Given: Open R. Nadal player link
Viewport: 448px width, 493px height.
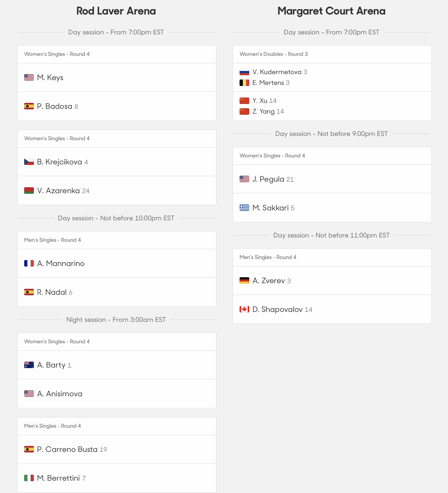Looking at the screenshot, I should pyautogui.click(x=52, y=292).
